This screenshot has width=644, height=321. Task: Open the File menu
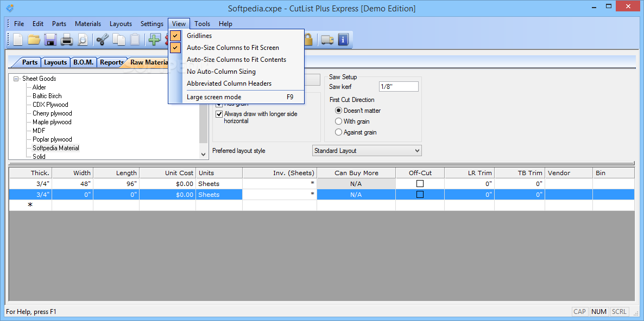click(19, 24)
